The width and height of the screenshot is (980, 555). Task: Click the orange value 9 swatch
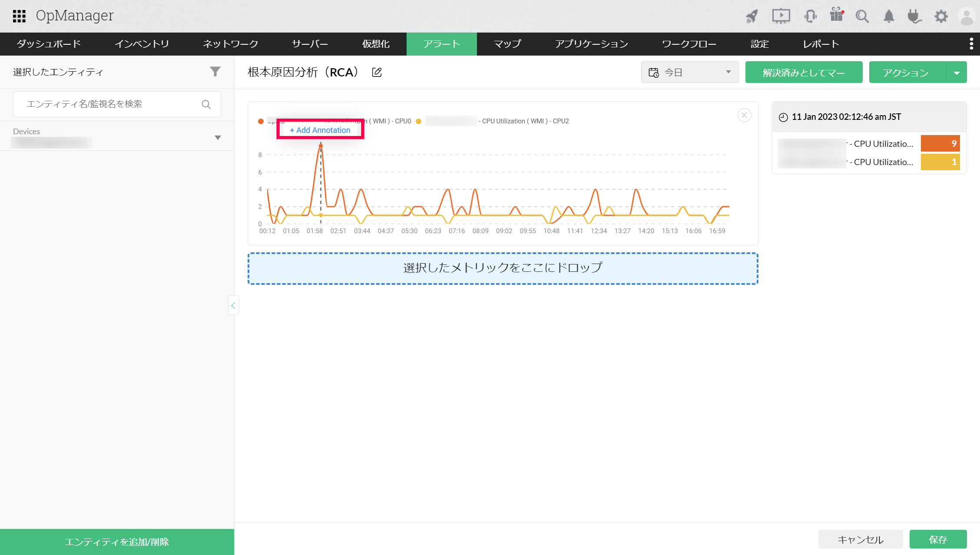tap(940, 143)
